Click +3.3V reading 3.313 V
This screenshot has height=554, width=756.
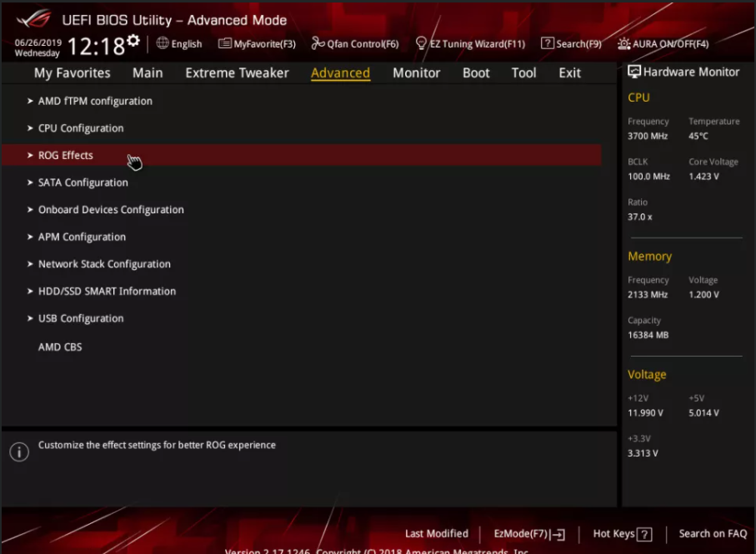[x=643, y=453]
